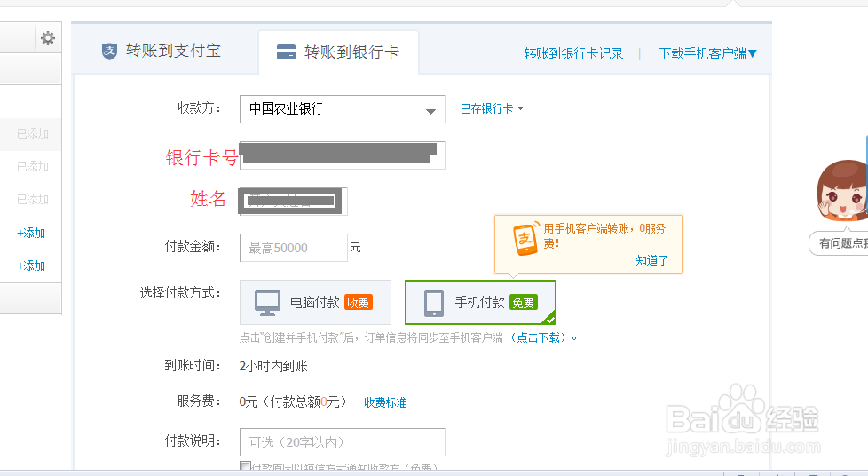
Task: Dismiss tooltip with 知道了
Action: point(651,260)
